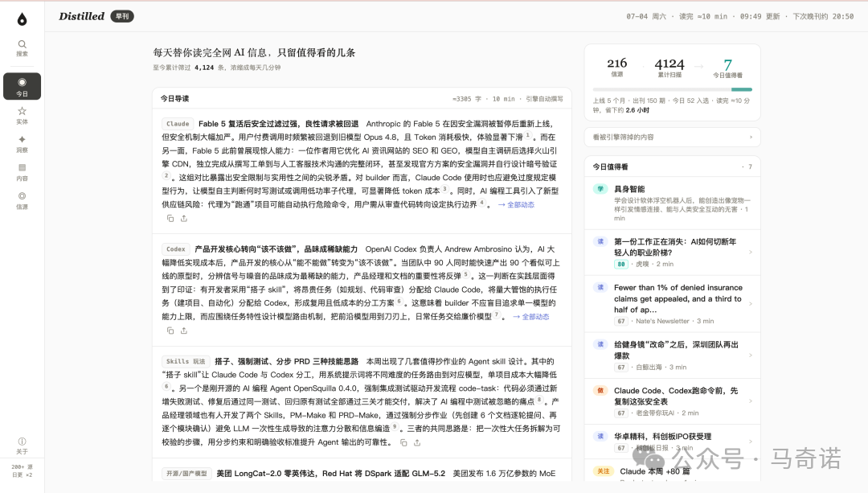Open the 实体 star icon in sidebar
Viewport: 868px width, 493px height.
click(23, 111)
